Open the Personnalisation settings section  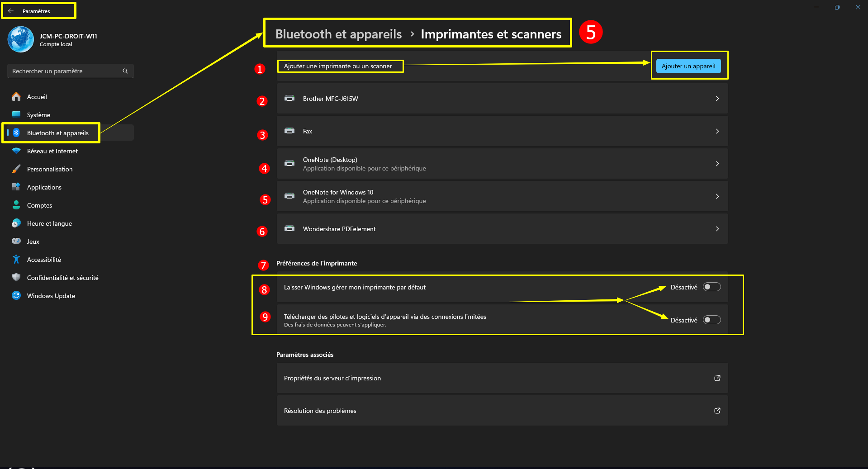50,169
